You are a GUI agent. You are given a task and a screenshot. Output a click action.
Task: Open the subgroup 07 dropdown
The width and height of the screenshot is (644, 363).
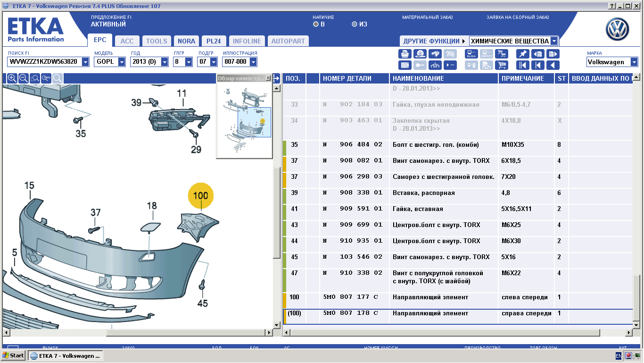click(214, 62)
